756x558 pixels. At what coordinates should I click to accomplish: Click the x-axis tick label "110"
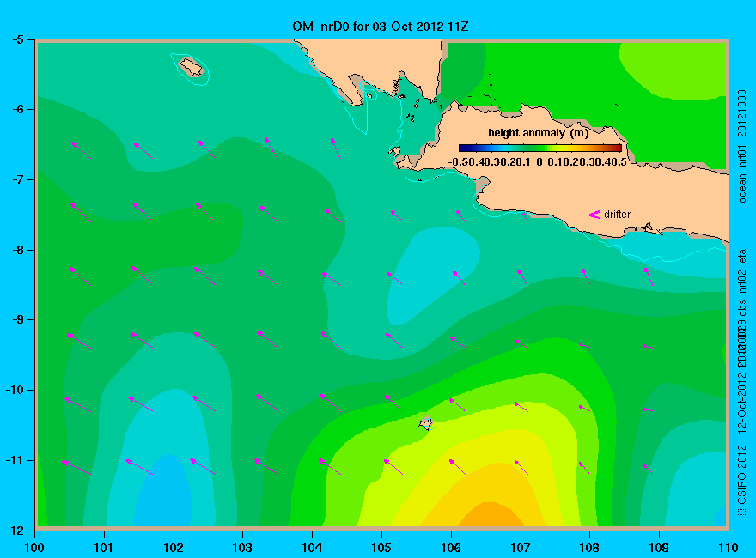pos(729,548)
